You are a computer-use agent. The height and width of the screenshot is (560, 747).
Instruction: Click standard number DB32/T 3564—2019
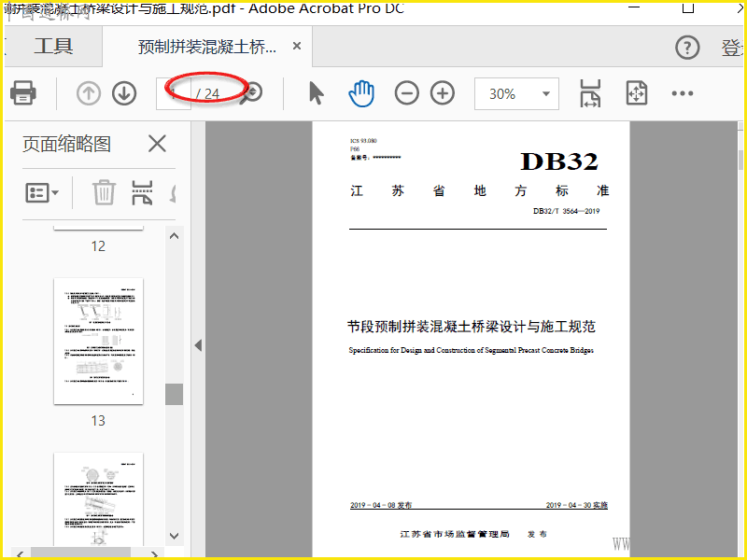tap(566, 211)
